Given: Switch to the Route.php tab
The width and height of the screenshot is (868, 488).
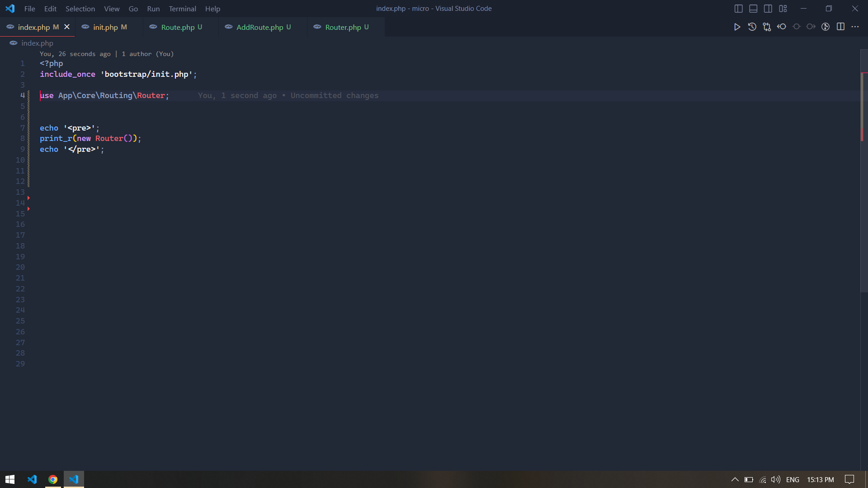Looking at the screenshot, I should (180, 27).
